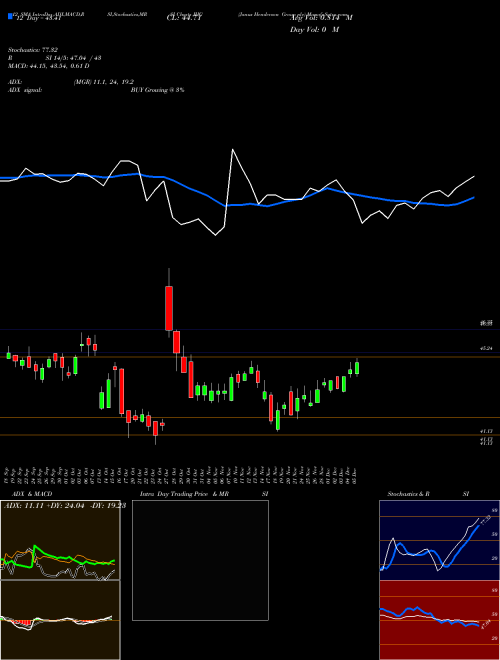The width and height of the screenshot is (500, 660).
Task: Click the 'BUY Growing @ 3%' signal text
Action: pyautogui.click(x=157, y=90)
